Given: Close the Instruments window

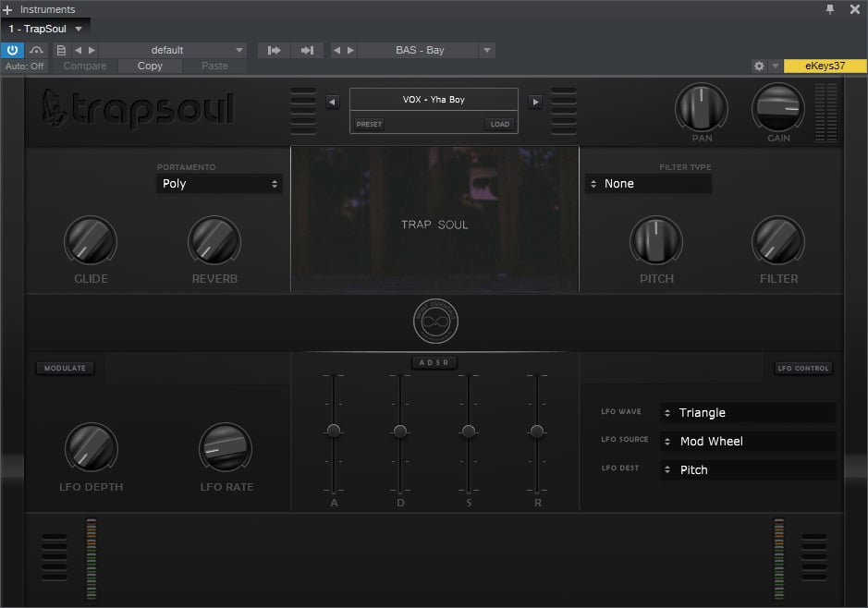Looking at the screenshot, I should pos(855,9).
